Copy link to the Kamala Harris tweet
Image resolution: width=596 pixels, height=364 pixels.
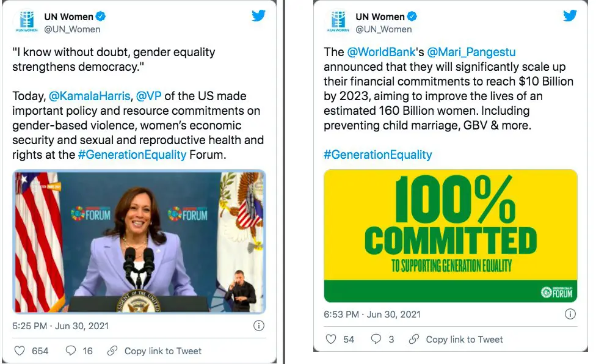coord(155,351)
